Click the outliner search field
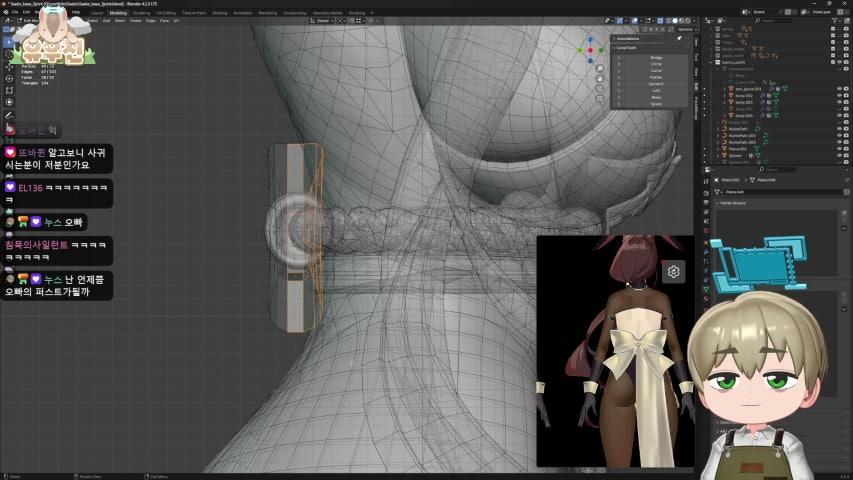 click(x=775, y=20)
